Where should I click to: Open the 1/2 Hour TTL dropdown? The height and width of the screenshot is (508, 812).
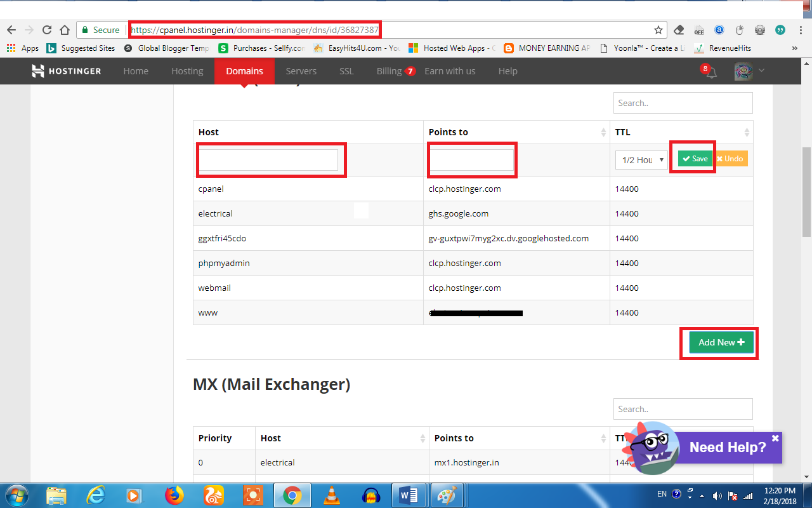(641, 160)
